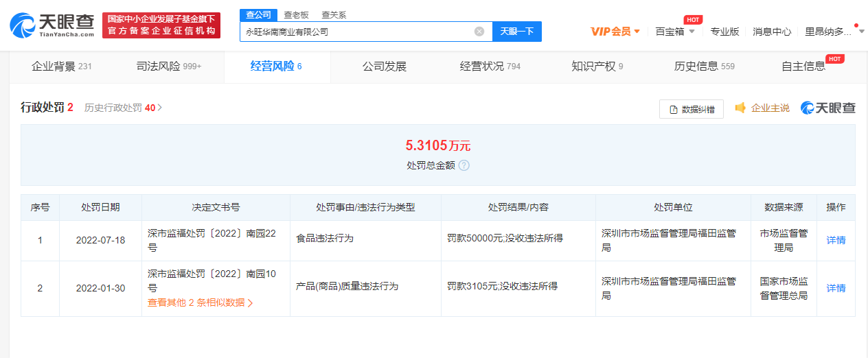Viewport: 868px width, 358px height.
Task: Click the help question mark beside 处罚总金额
Action: point(464,165)
